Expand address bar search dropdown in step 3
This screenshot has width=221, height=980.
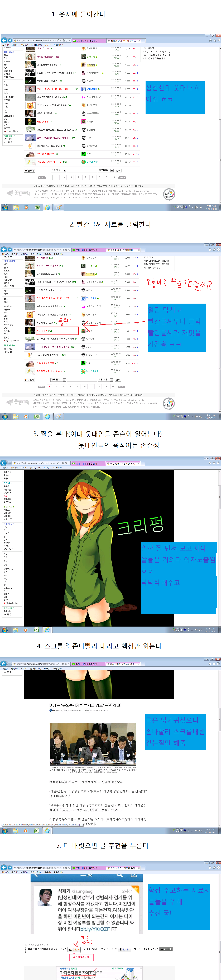[60, 463]
